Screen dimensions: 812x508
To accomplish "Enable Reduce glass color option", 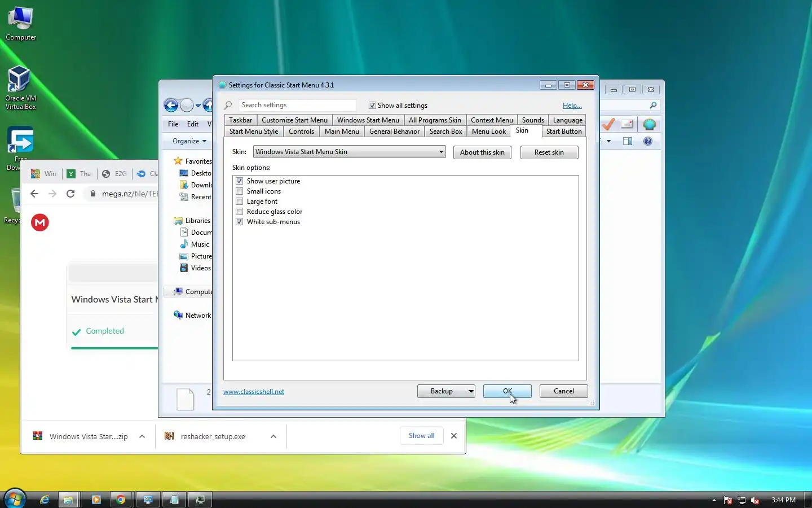I will [240, 212].
